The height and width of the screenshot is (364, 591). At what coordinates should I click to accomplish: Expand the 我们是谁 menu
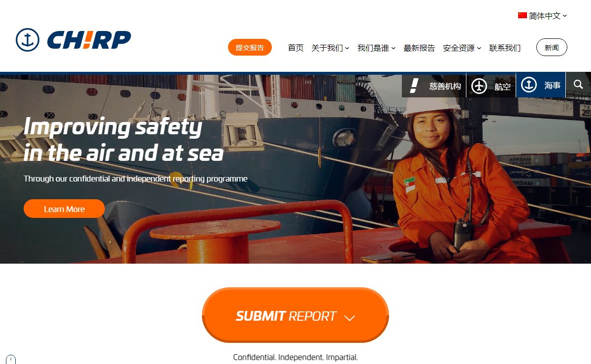pyautogui.click(x=376, y=48)
